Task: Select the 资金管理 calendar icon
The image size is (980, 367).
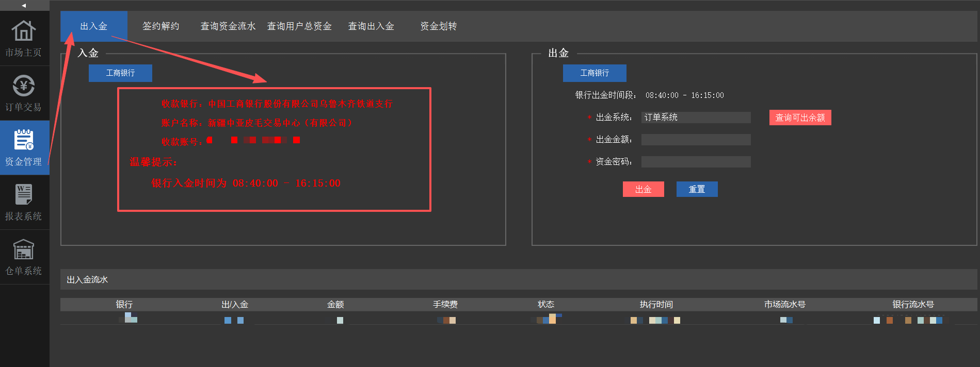Action: 24,140
